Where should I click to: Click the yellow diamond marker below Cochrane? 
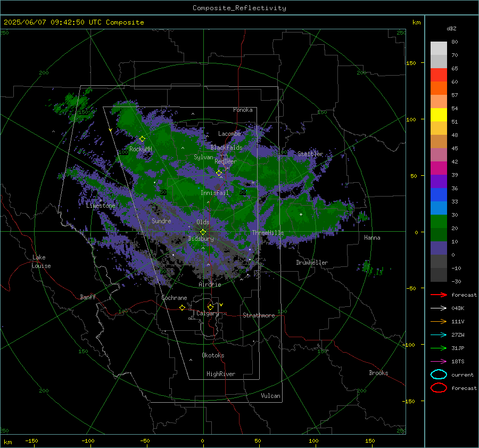182,307
